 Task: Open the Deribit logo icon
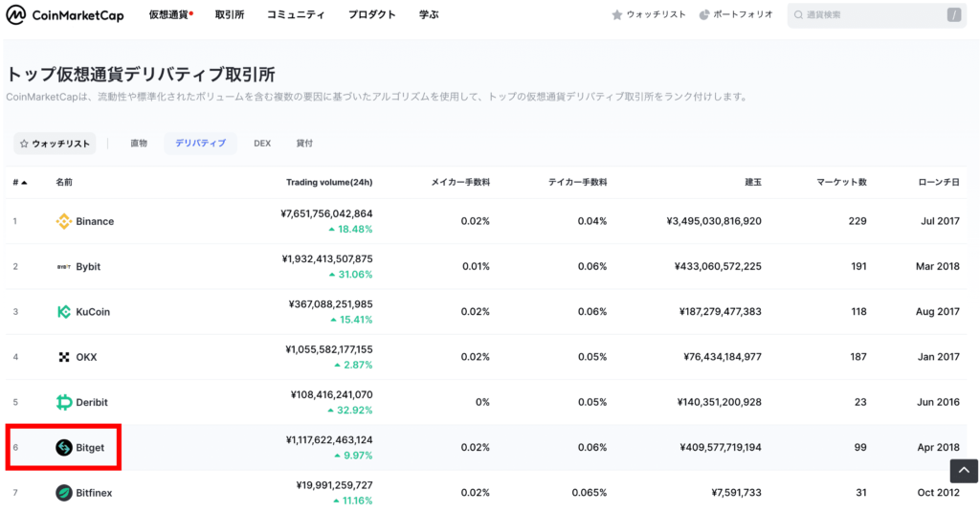coord(64,402)
